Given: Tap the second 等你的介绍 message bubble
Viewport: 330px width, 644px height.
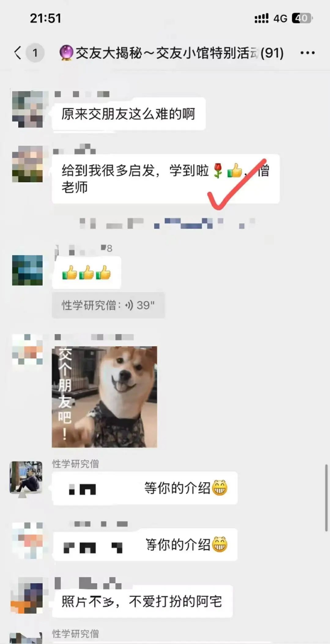Looking at the screenshot, I should coord(145,545).
